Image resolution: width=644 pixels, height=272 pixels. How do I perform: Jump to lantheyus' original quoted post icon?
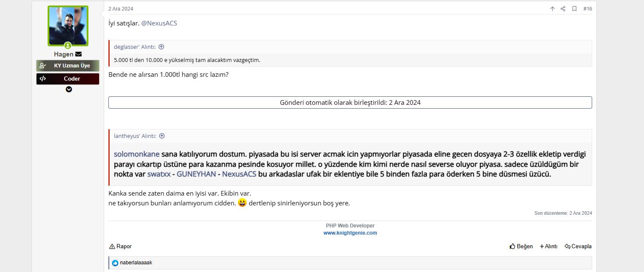point(162,136)
